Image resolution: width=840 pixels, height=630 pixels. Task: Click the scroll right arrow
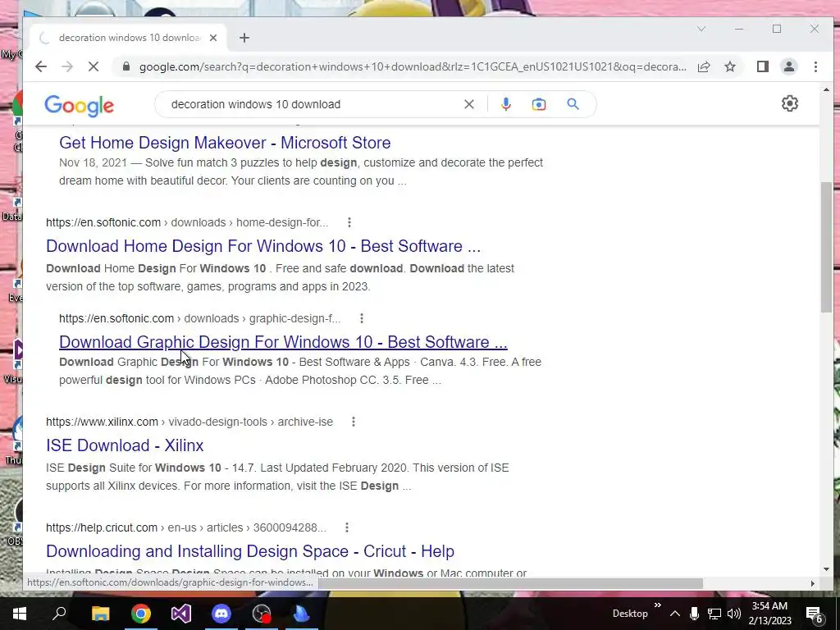click(x=812, y=583)
